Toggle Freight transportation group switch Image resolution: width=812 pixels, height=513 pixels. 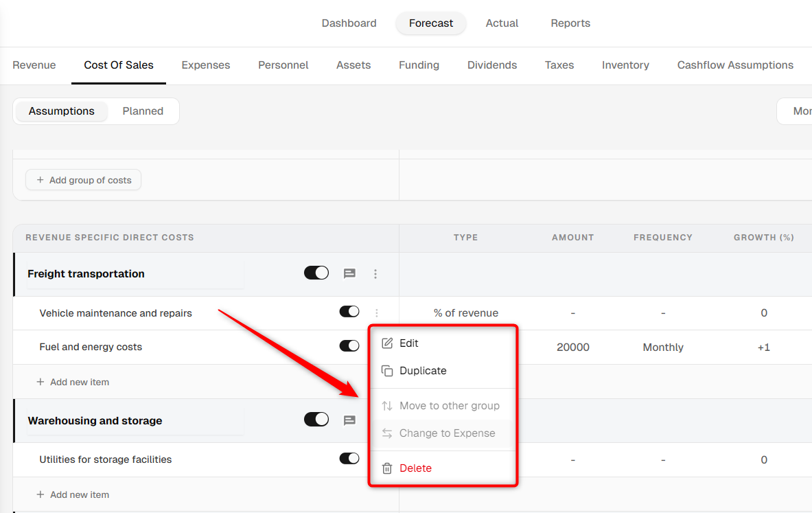click(316, 273)
